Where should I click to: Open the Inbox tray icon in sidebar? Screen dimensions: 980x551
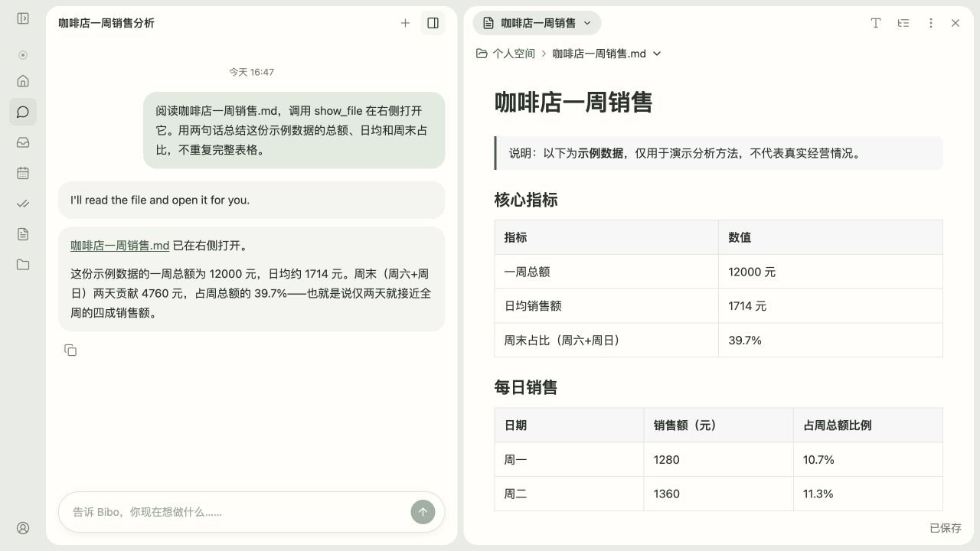click(x=23, y=142)
